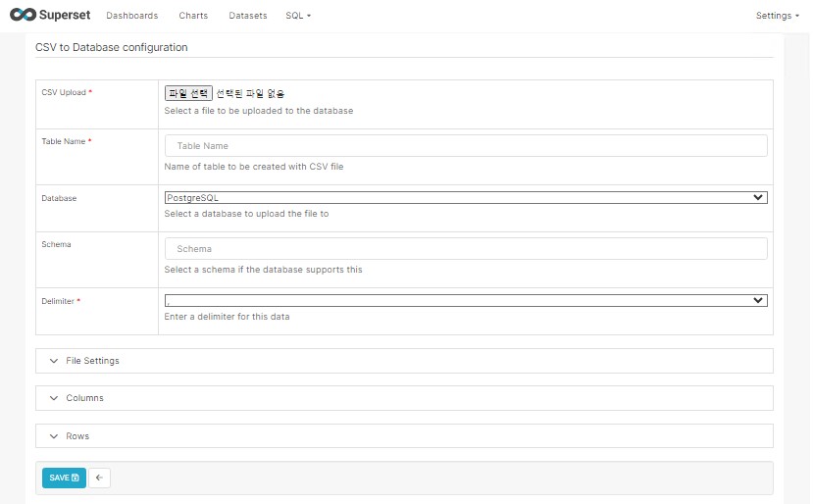Go to the Charts page
Image resolution: width=813 pixels, height=504 pixels.
pyautogui.click(x=193, y=16)
